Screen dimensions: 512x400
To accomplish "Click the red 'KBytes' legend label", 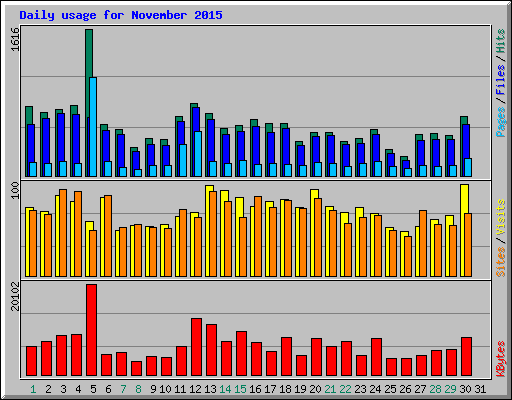I will coord(501,359).
